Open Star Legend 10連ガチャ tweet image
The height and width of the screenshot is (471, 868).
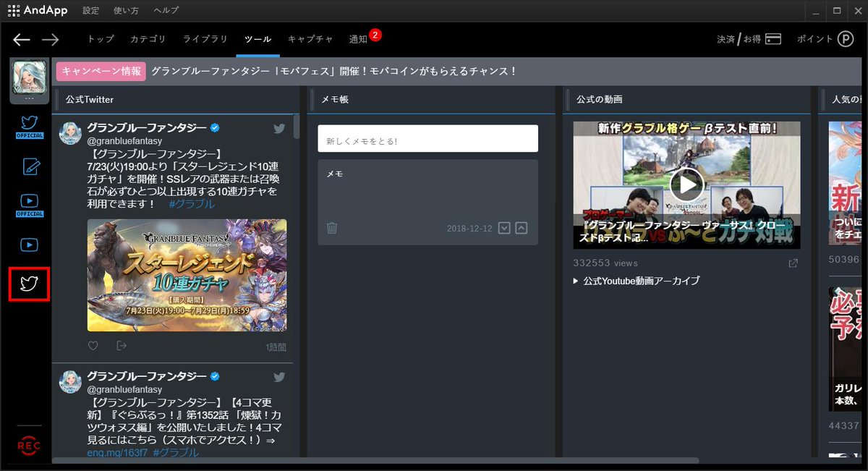pos(187,276)
